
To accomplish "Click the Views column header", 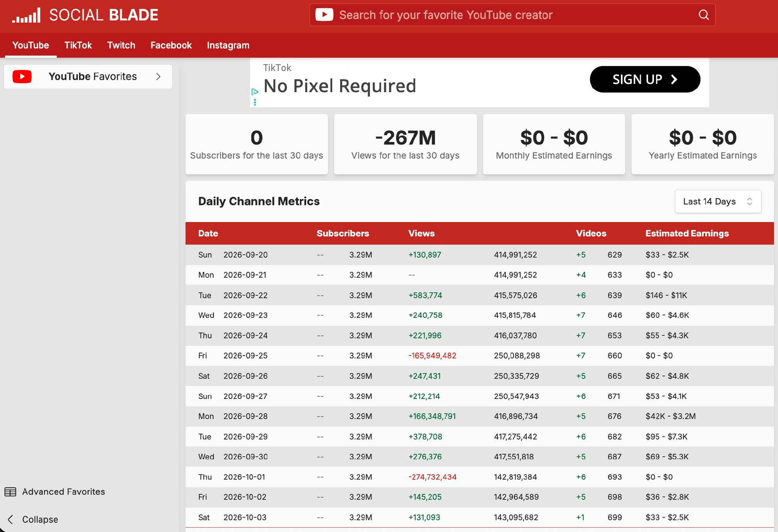I will tap(421, 233).
